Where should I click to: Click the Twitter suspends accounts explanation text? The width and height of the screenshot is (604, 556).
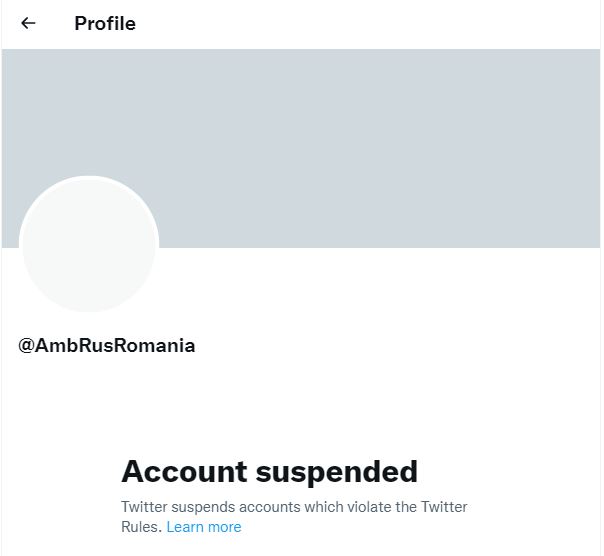294,508
